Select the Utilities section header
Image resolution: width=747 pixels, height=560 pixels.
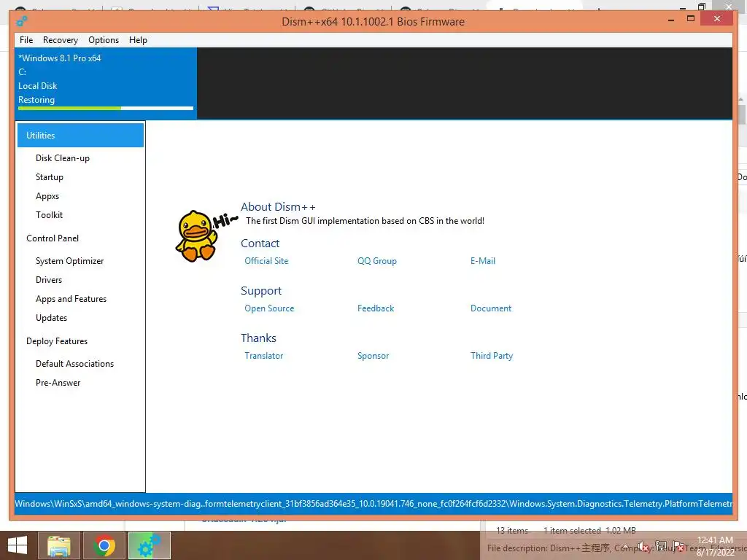pyautogui.click(x=80, y=135)
